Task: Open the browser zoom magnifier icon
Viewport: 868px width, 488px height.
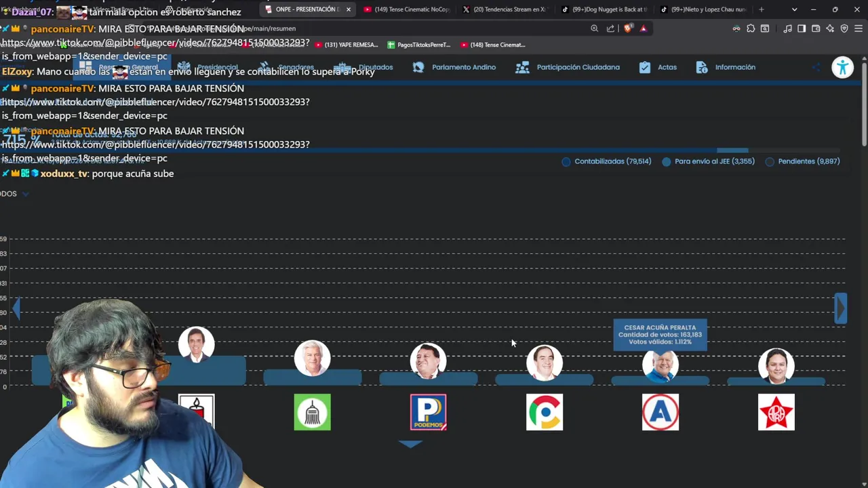Action: [594, 28]
